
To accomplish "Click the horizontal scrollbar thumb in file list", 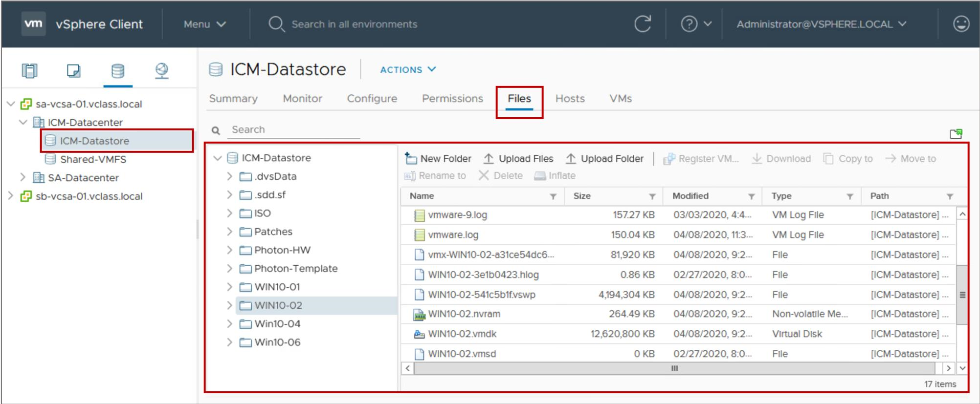I will 674,368.
